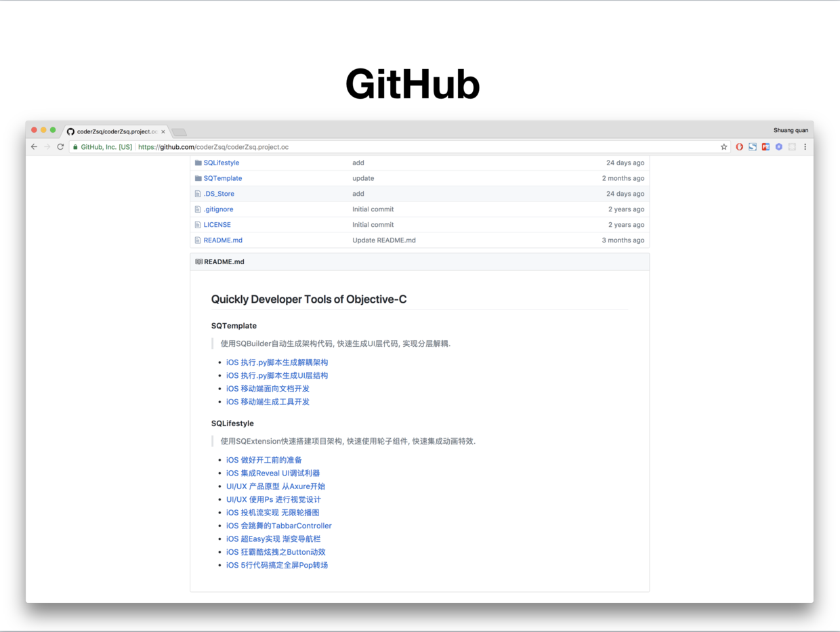
Task: Click 'Initial commit' message for LICENSE
Action: (373, 225)
